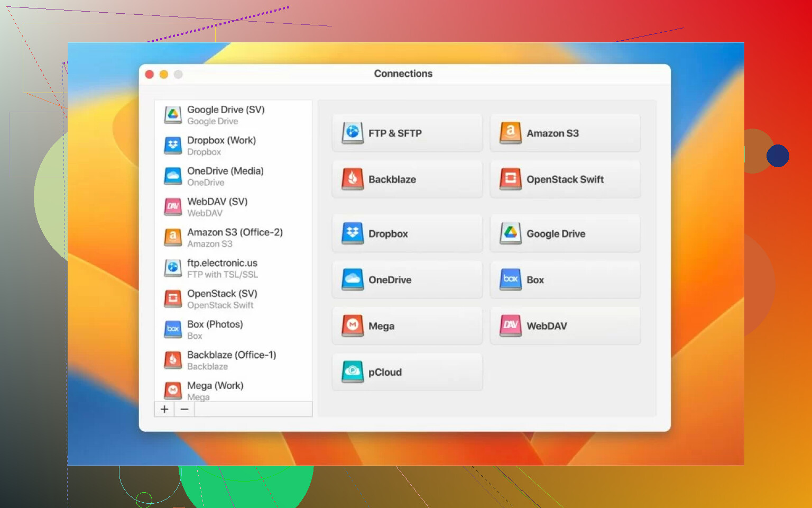812x508 pixels.
Task: Click the 'Connections' window title
Action: point(403,74)
